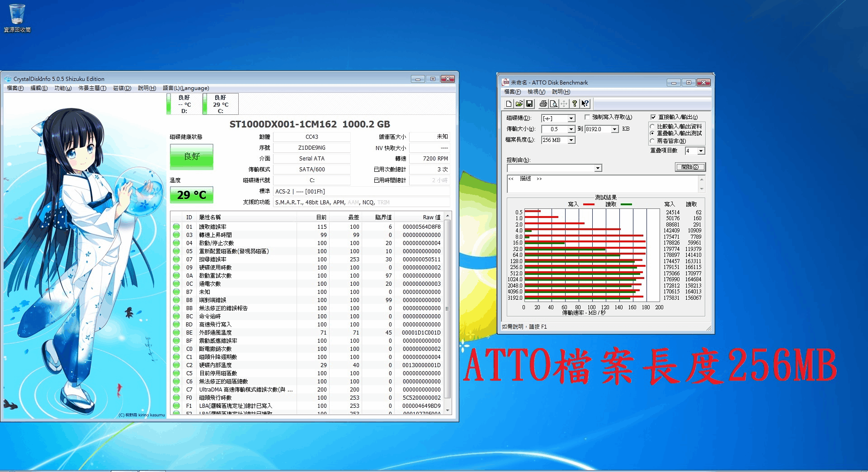Open the 語言(Language) menu in CrystalDiskInfo
This screenshot has height=472, width=868.
click(186, 88)
